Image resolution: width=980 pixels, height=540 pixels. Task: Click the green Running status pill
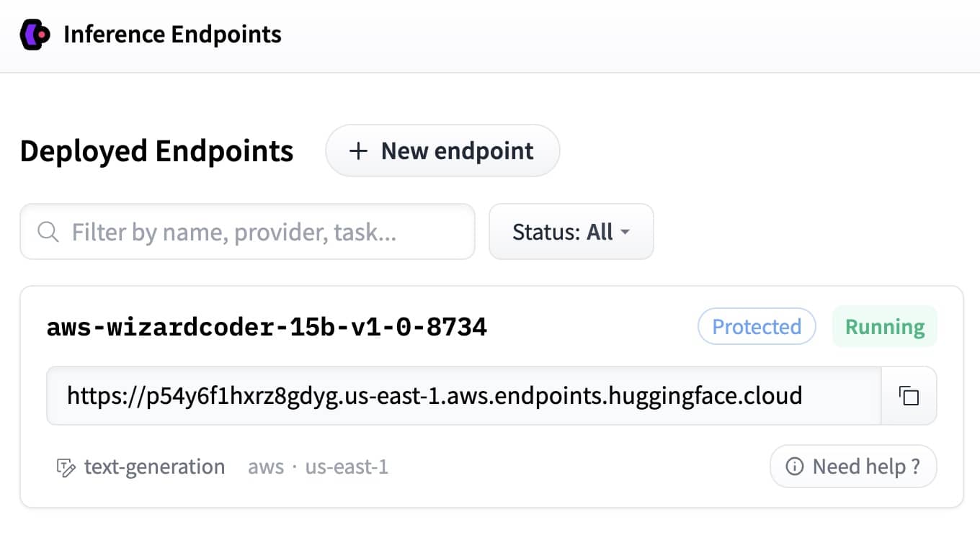pos(884,326)
